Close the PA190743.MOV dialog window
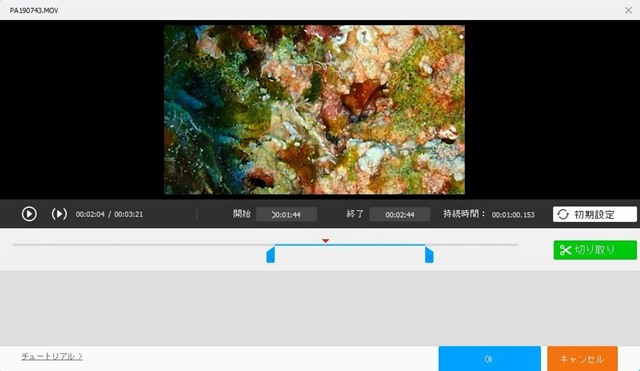The image size is (640, 371). (x=629, y=10)
